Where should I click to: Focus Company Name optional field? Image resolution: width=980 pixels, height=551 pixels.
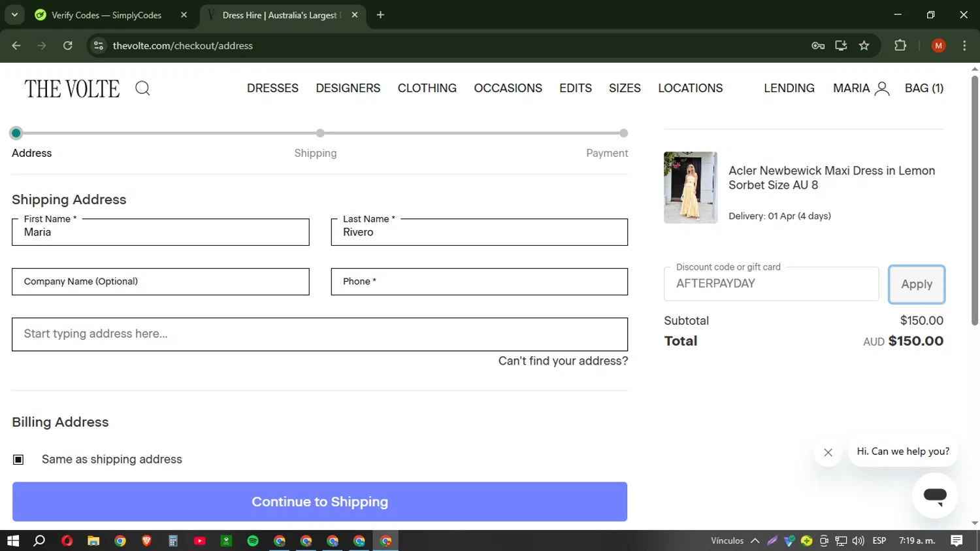pos(160,282)
